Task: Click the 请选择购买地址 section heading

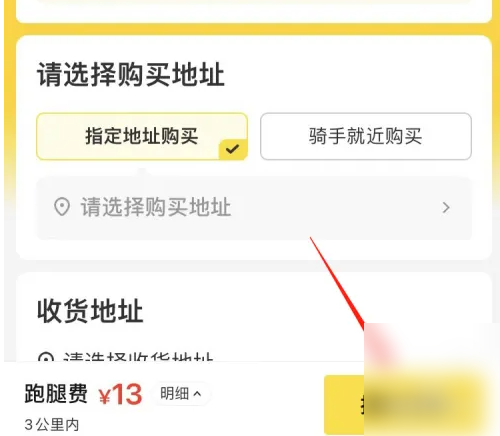Action: (x=131, y=75)
